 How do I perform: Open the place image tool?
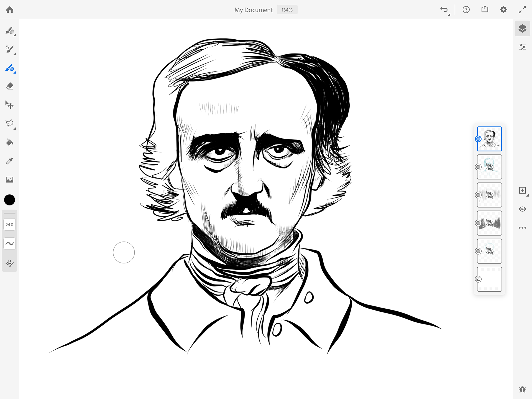[x=9, y=180]
